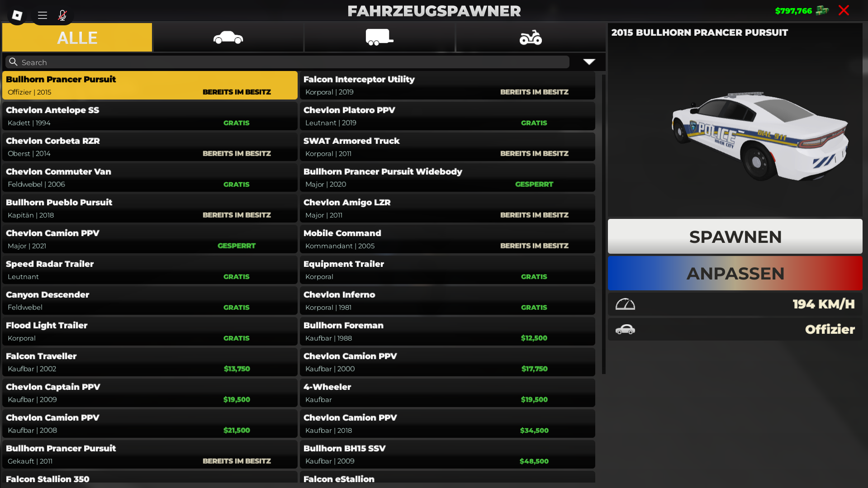Select Falcon Interceptor Utility from list
This screenshot has height=488, width=868.
pos(447,85)
